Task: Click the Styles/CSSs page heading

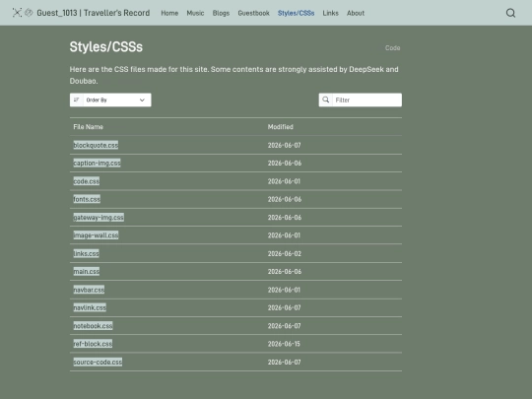Action: [106, 47]
